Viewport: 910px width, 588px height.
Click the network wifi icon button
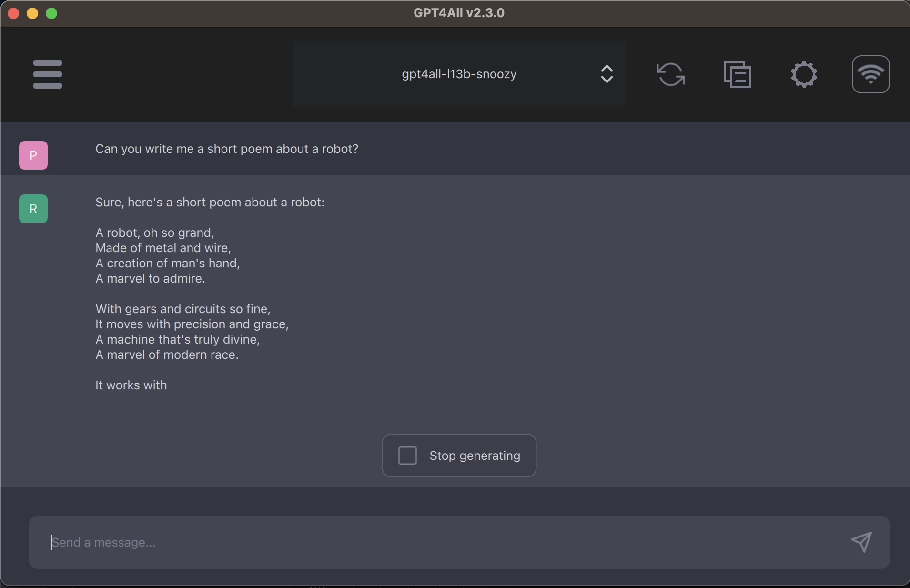871,74
